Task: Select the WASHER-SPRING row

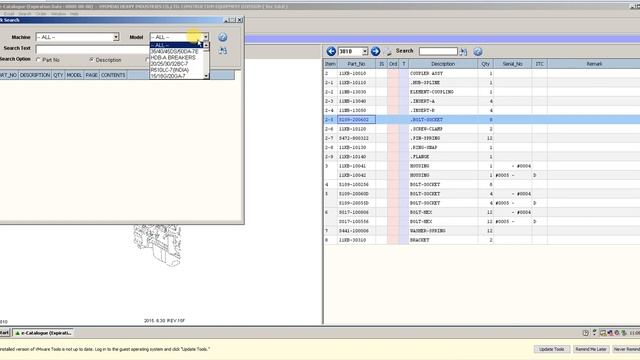Action: point(482,231)
